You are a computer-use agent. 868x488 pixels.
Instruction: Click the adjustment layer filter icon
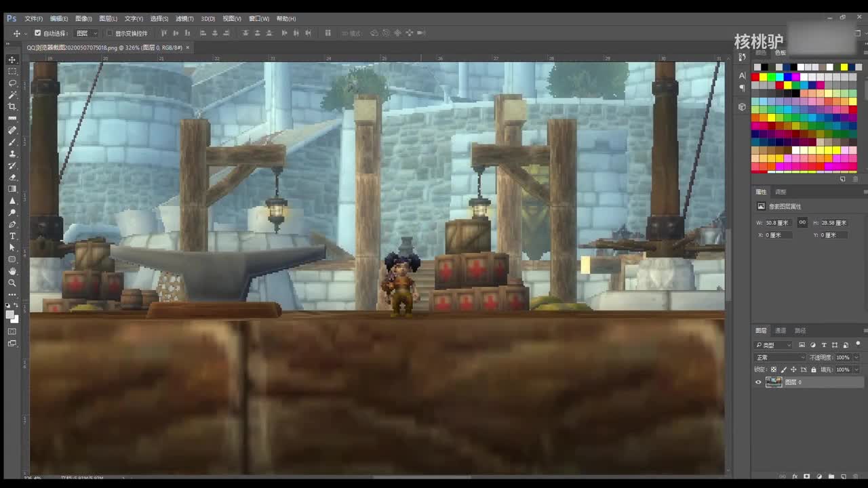tap(813, 345)
